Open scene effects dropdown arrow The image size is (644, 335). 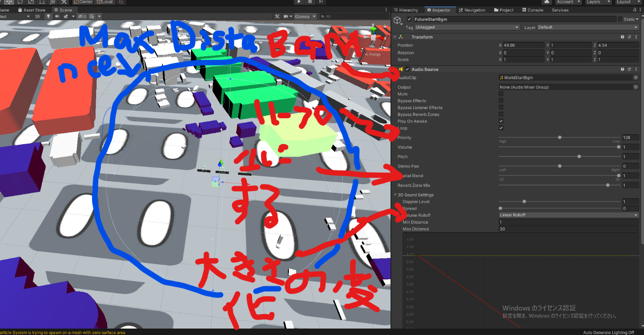tap(73, 17)
